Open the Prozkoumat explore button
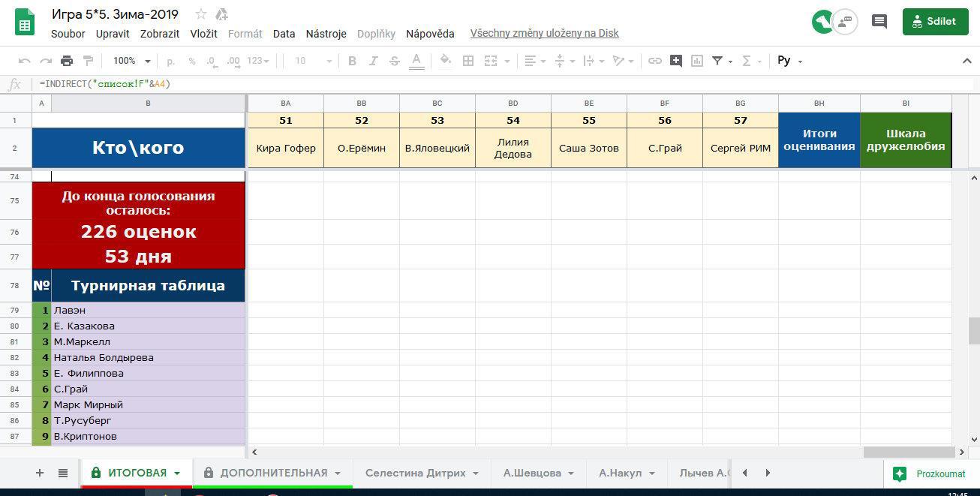Screen dimensions: 980x496 930,473
